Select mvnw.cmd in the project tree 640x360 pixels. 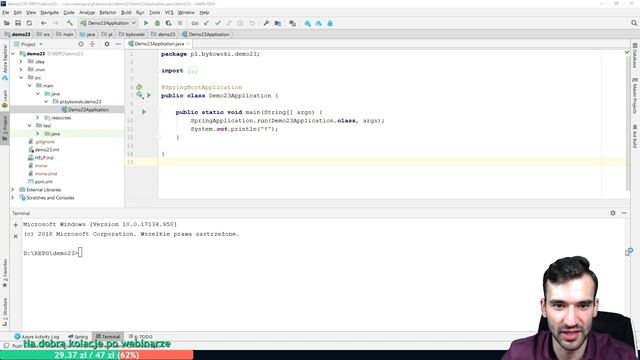(45, 174)
